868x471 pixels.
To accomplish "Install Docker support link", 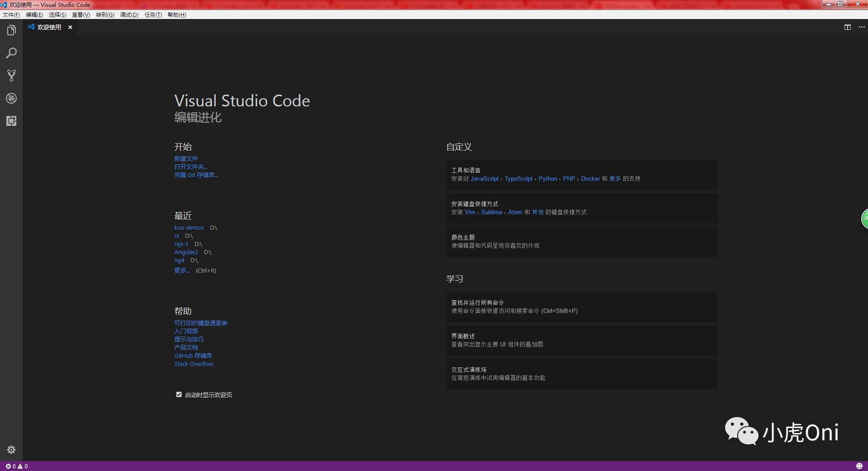I will (x=590, y=178).
